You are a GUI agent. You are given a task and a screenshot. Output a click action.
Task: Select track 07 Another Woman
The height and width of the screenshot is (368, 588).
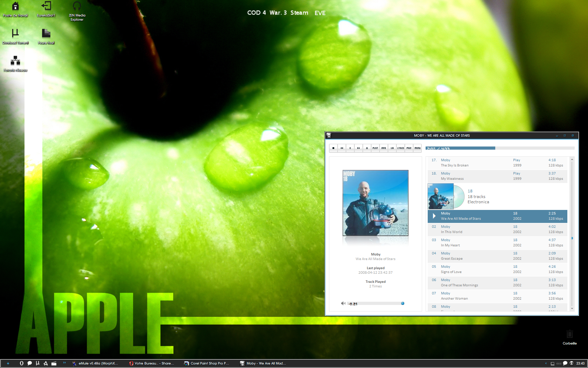coord(497,296)
